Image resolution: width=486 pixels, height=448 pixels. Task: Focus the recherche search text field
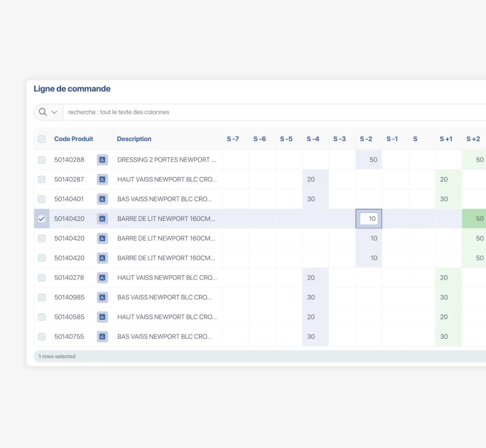click(275, 112)
